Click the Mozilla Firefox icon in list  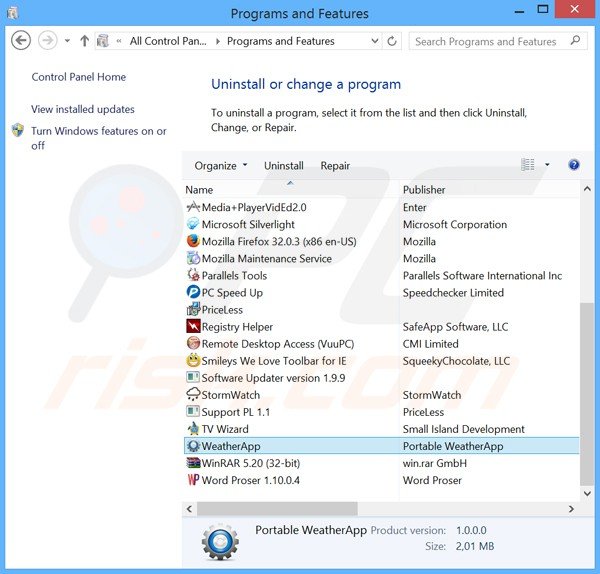coord(193,241)
